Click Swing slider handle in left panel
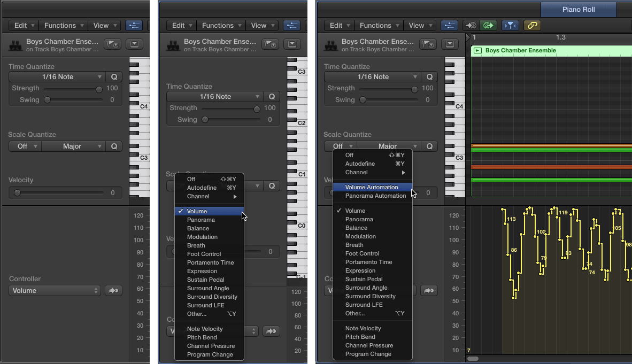This screenshot has height=364, width=632. click(x=47, y=100)
